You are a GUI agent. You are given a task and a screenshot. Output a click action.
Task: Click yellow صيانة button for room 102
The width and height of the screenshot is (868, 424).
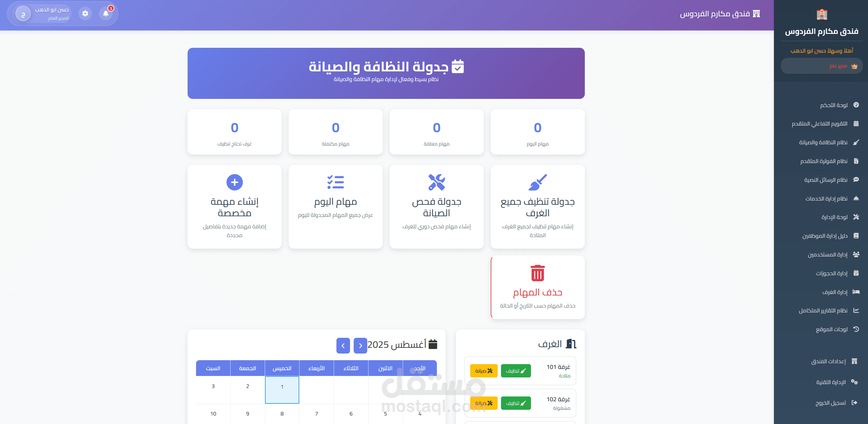pyautogui.click(x=483, y=403)
